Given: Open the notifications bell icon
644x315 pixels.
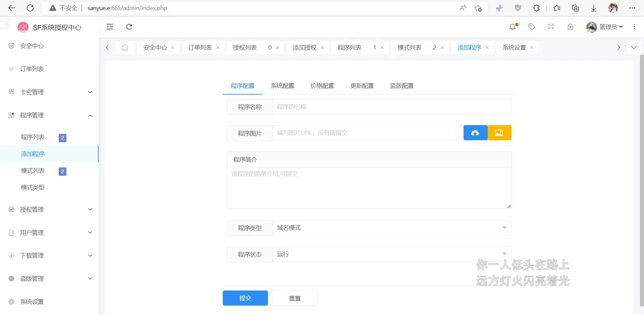Looking at the screenshot, I should click(513, 27).
